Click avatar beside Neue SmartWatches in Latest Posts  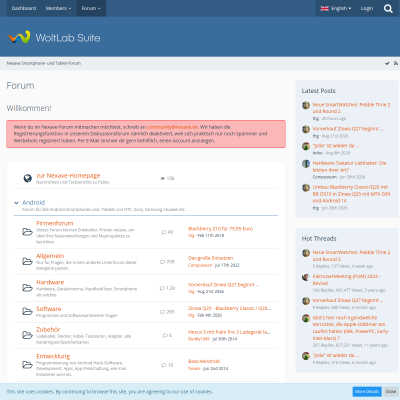pos(306,105)
